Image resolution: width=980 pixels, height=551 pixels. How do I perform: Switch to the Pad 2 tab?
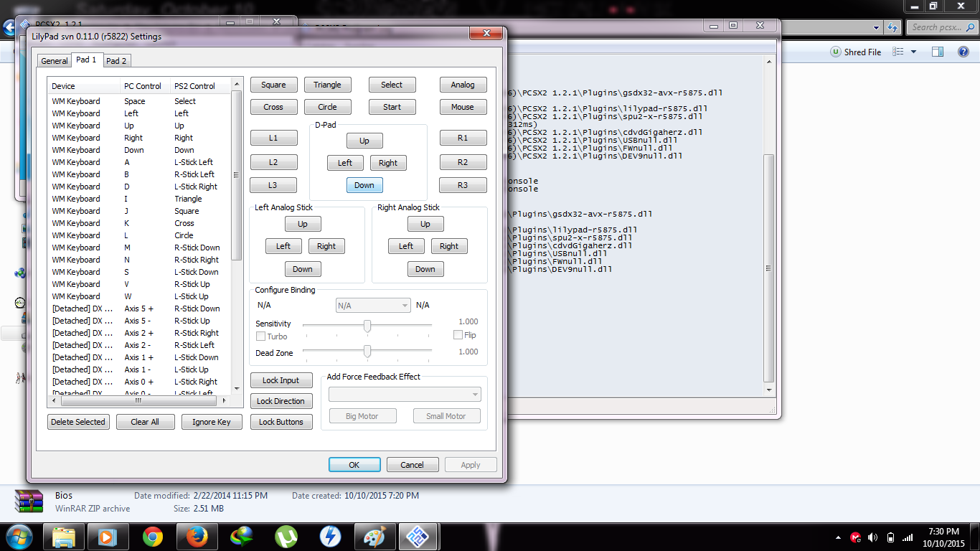[x=116, y=61]
